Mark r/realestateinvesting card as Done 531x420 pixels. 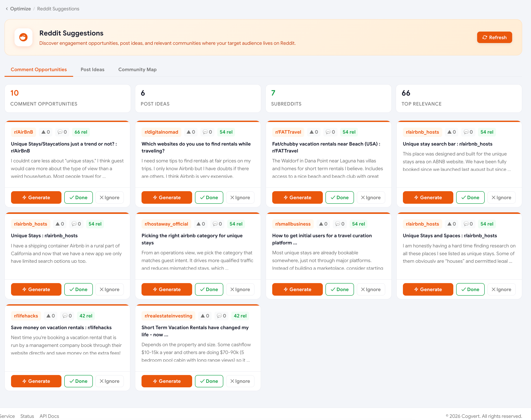209,381
